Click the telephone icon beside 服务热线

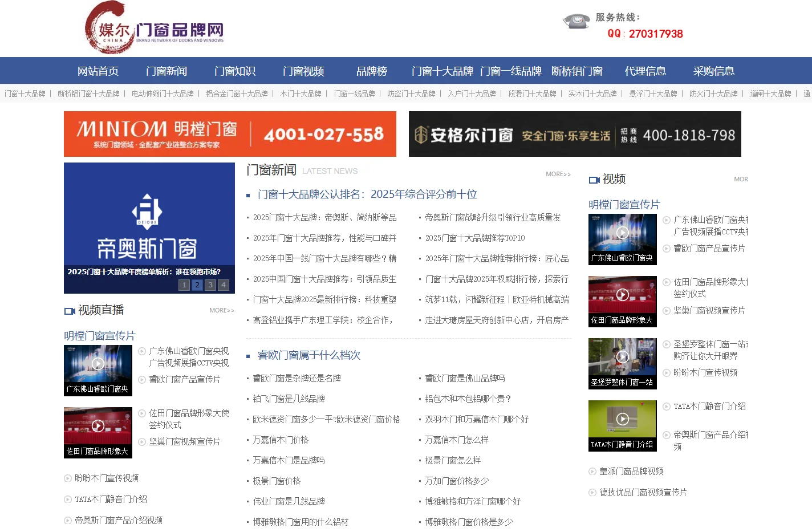coord(576,21)
